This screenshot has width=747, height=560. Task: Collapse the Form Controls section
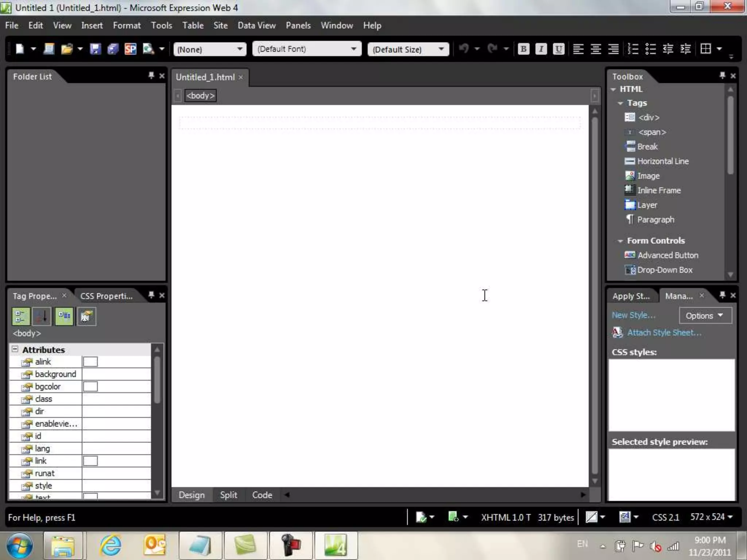(620, 241)
